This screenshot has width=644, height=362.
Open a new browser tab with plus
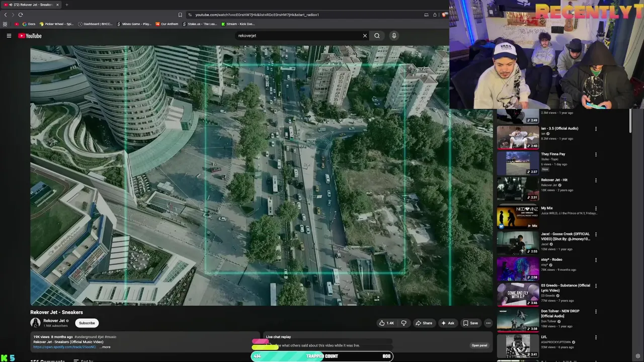click(66, 5)
